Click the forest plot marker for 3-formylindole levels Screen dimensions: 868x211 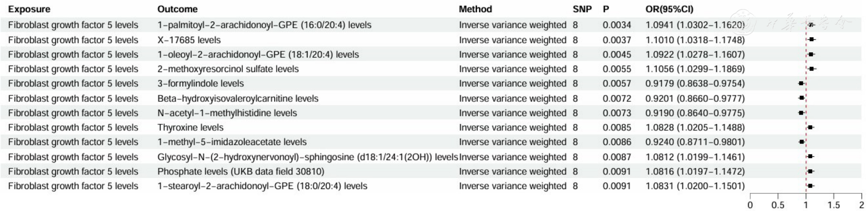click(801, 83)
